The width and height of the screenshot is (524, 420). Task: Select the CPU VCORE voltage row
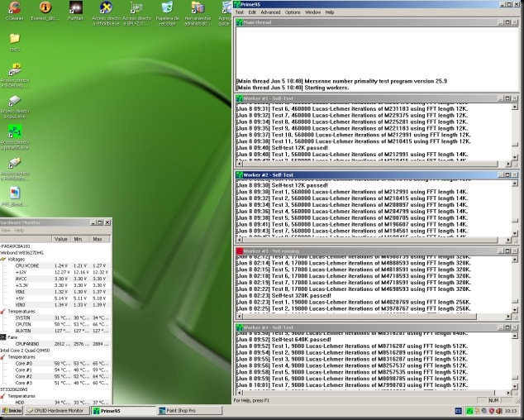[x=55, y=266]
